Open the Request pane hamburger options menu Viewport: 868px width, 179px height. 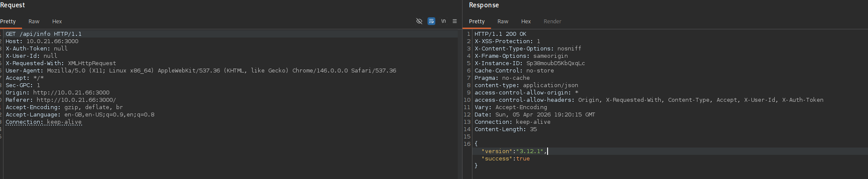click(455, 21)
